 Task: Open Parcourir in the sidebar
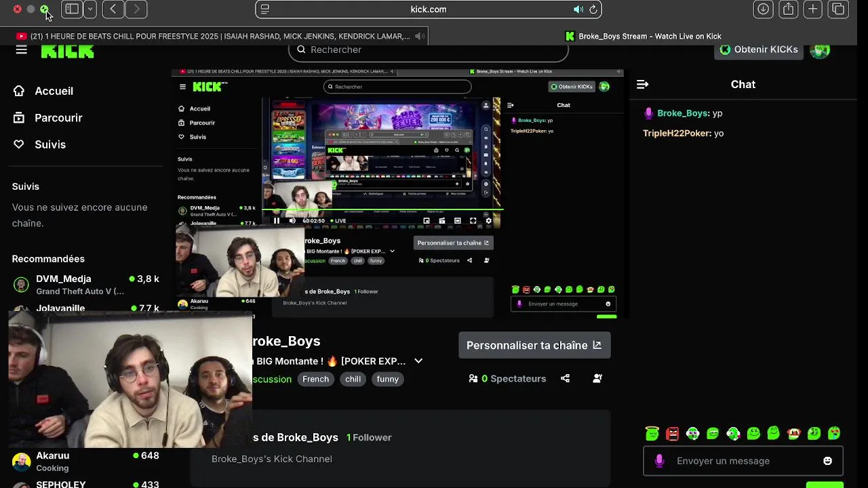pyautogui.click(x=58, y=118)
